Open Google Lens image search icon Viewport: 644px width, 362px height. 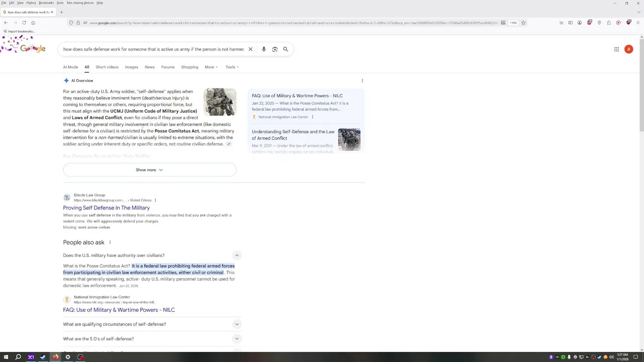275,49
